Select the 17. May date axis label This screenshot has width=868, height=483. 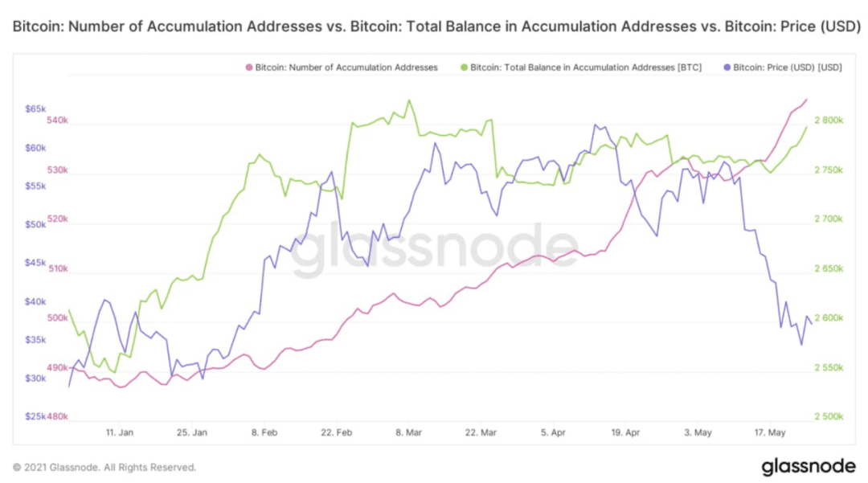coord(770,432)
